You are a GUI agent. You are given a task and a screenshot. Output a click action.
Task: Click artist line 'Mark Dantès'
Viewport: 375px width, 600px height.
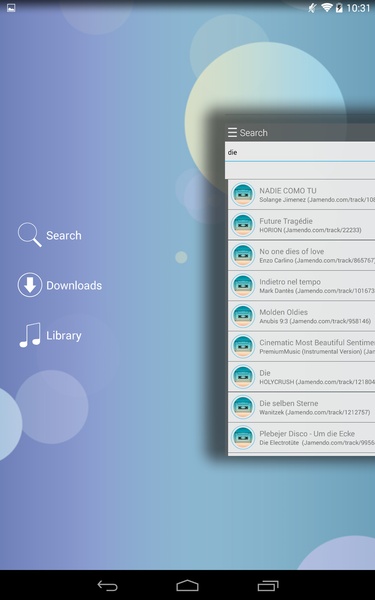276,291
